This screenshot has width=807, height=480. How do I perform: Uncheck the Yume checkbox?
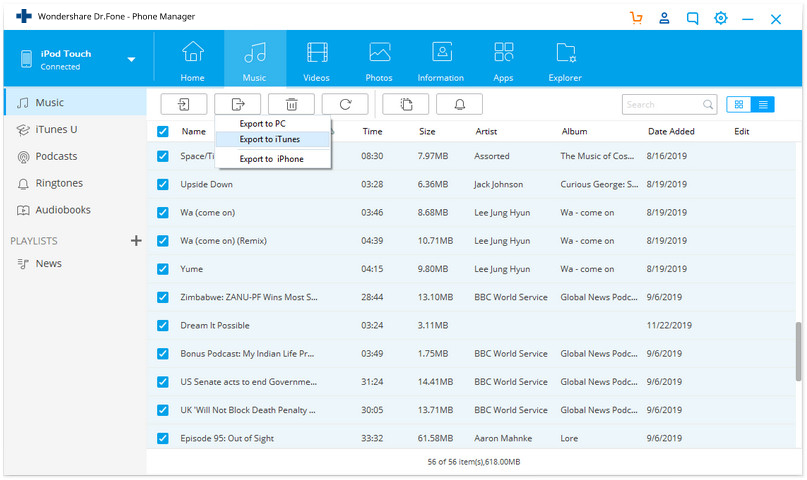163,269
